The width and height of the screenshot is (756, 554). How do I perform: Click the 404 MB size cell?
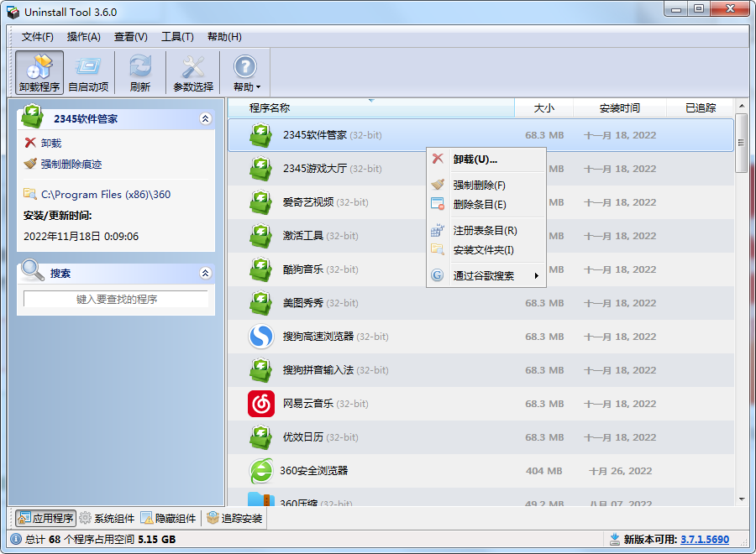point(543,471)
